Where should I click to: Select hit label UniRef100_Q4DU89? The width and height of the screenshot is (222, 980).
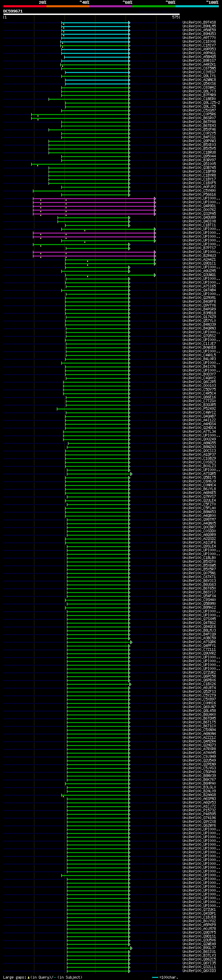coord(199,217)
